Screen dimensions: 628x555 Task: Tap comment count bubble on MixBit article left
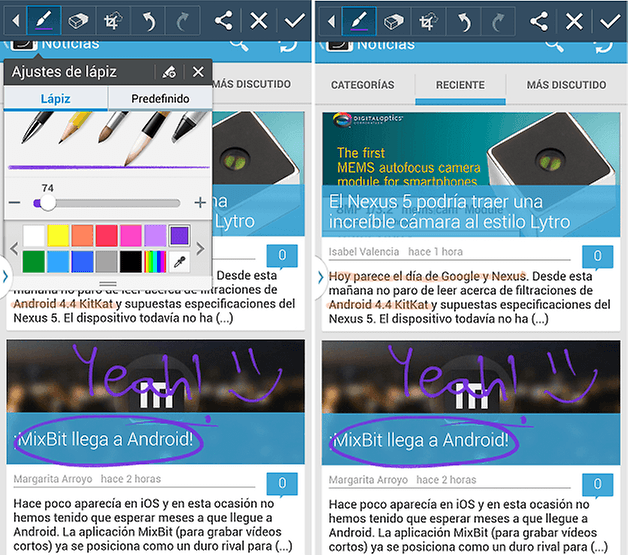point(282,484)
